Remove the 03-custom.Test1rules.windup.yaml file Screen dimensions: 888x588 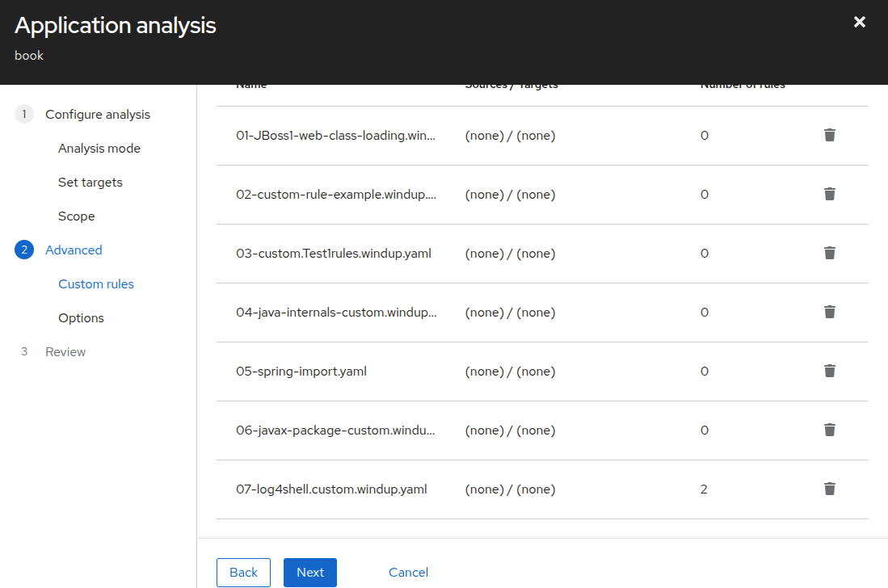pos(829,253)
